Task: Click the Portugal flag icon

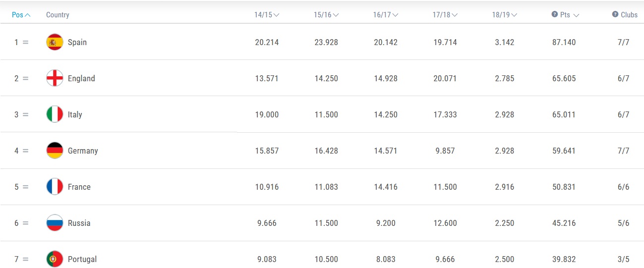Action: tap(55, 259)
